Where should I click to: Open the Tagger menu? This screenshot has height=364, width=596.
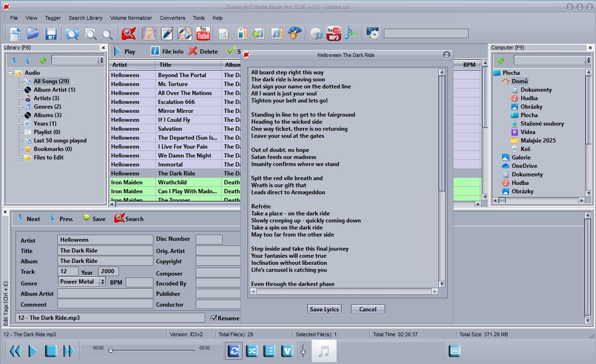[53, 18]
